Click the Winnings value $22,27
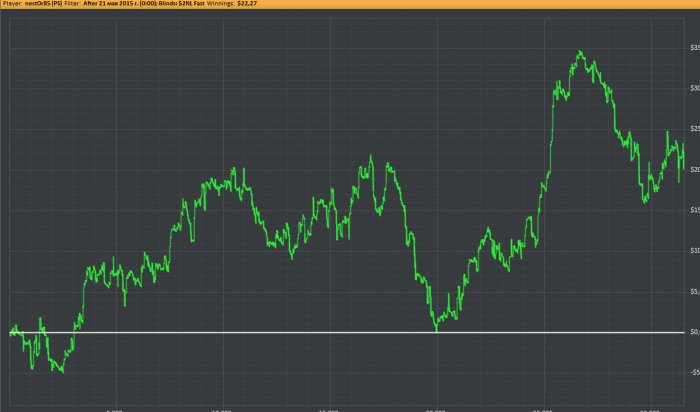 pyautogui.click(x=247, y=4)
